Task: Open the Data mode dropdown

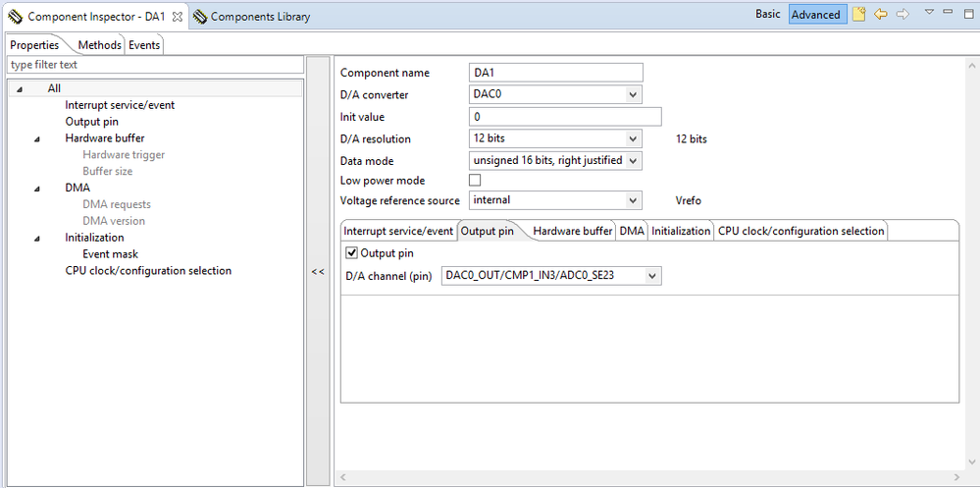Action: (x=633, y=161)
